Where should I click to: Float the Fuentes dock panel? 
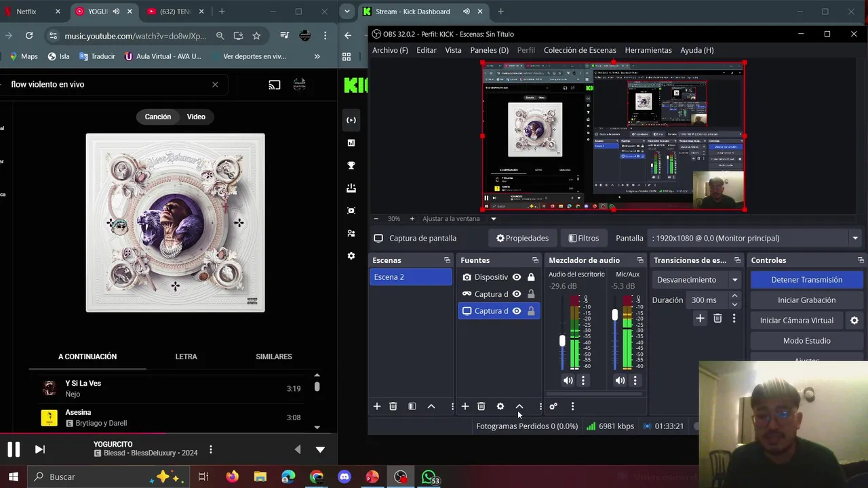click(535, 260)
